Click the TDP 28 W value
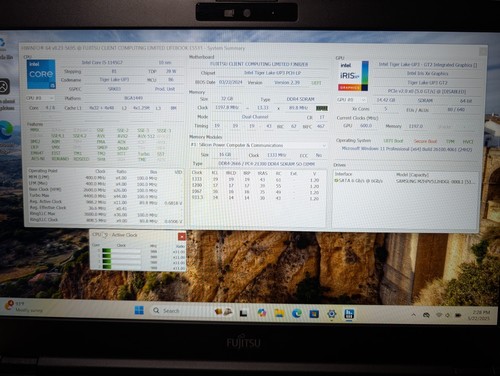Screen dimensions: 500x376 pyautogui.click(x=171, y=71)
